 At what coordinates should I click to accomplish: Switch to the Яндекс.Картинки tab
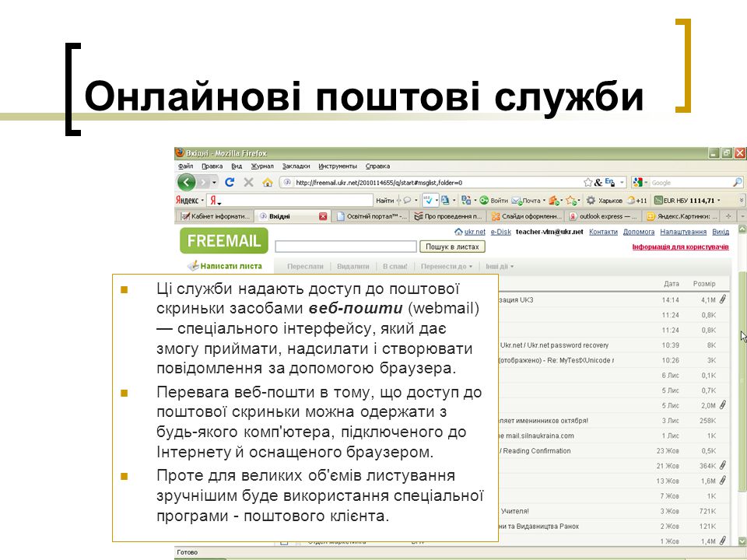682,216
